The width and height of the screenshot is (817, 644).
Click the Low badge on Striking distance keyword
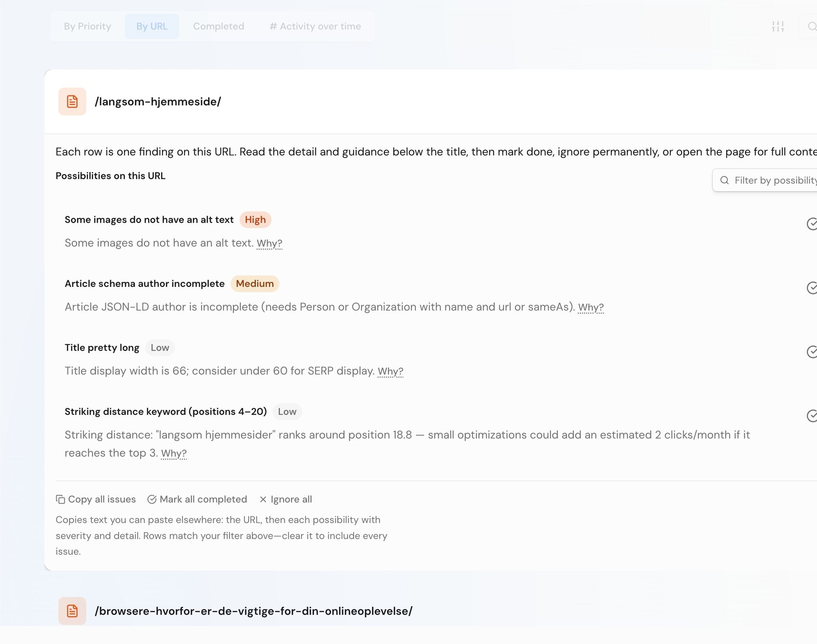coord(287,412)
